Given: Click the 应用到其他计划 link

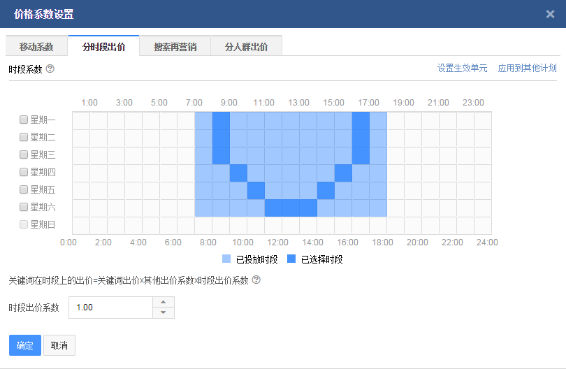Looking at the screenshot, I should pos(527,68).
